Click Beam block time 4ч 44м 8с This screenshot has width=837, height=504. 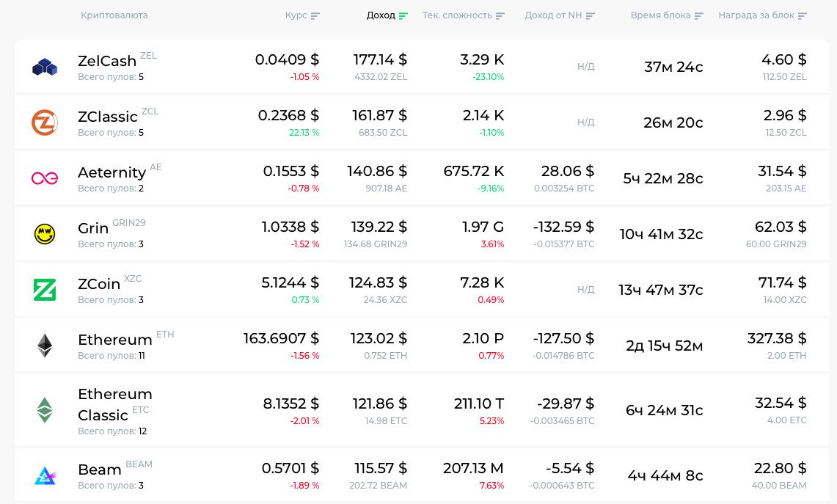coord(665,475)
